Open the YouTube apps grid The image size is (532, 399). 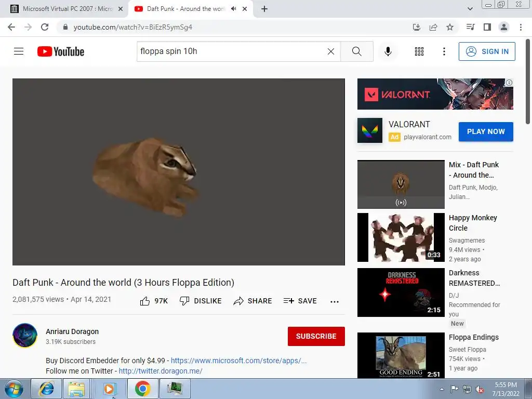(419, 51)
